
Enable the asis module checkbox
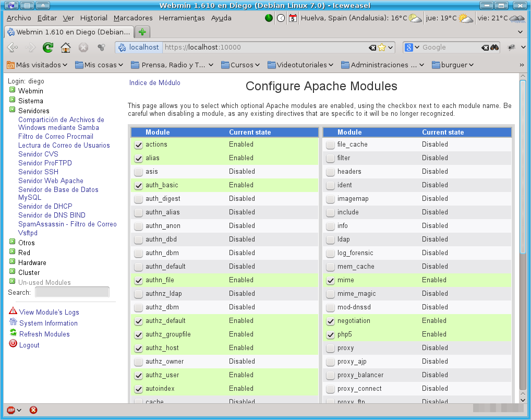[x=138, y=171]
